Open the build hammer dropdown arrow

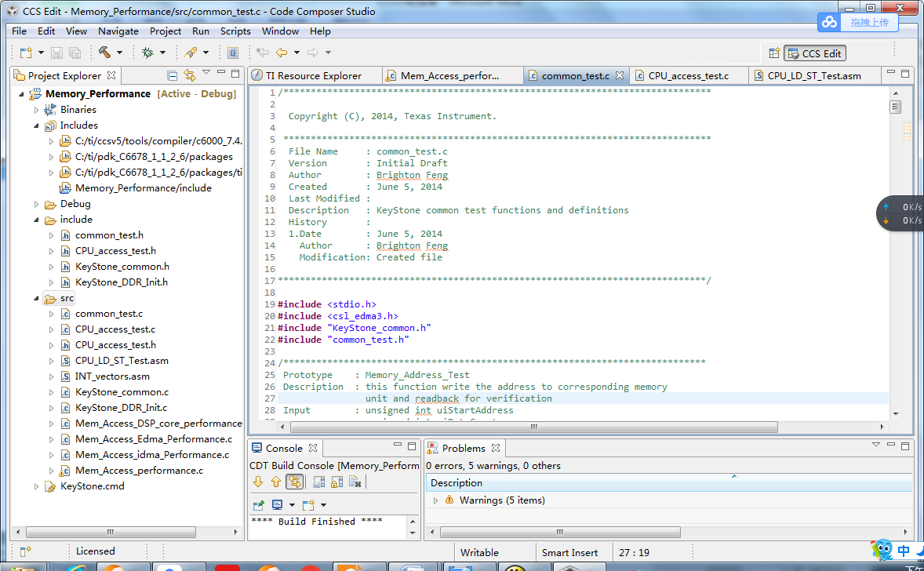(120, 53)
